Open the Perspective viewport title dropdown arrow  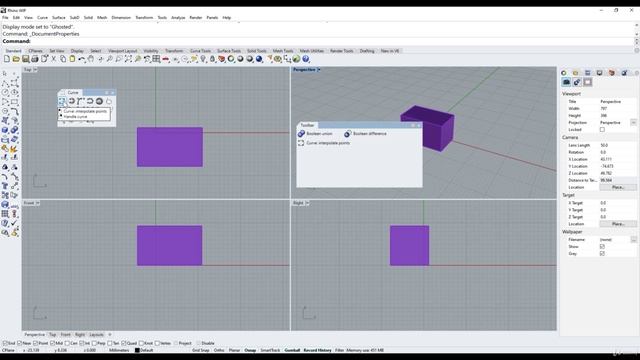pos(319,70)
